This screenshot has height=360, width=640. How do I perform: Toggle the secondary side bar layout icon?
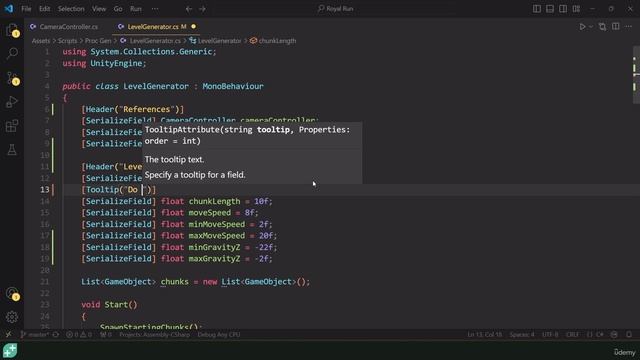coord(563,9)
